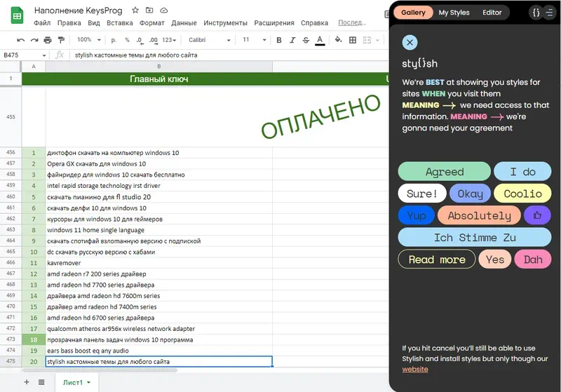The height and width of the screenshot is (392, 561).
Task: Click the curly braces icon in Stylish
Action: (x=536, y=13)
